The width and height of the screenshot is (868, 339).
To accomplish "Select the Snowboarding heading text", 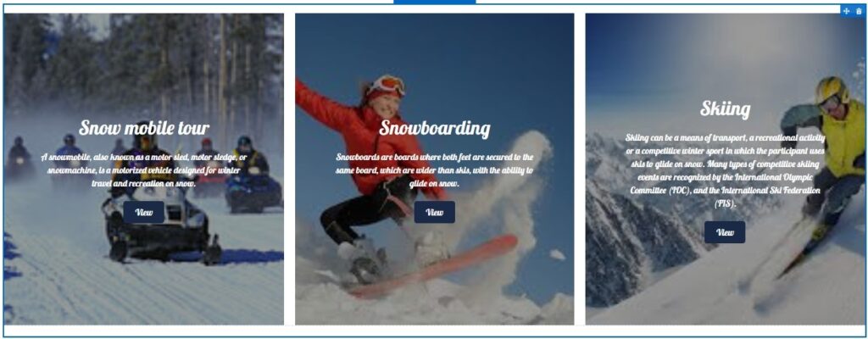I will 435,129.
